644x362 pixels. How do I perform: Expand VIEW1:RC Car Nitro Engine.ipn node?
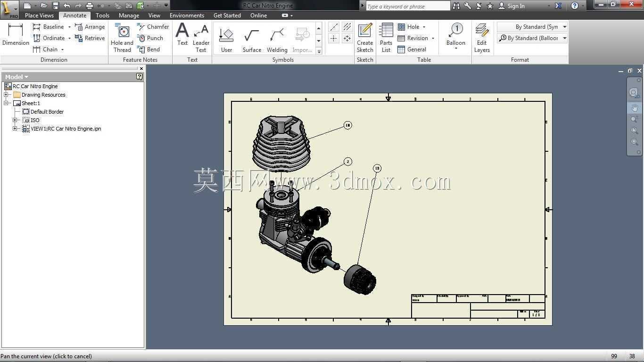(15, 129)
